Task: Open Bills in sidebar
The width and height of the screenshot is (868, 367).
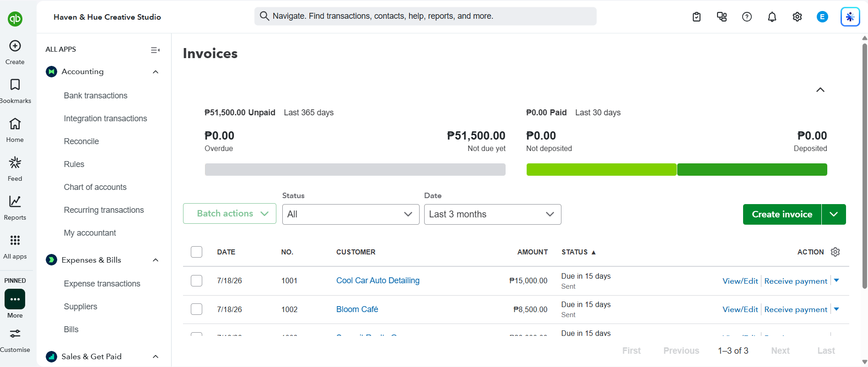Action: click(71, 329)
